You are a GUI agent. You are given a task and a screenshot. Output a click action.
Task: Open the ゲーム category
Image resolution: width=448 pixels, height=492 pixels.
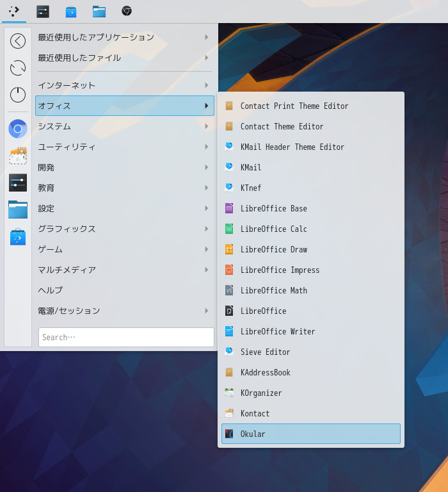coord(125,249)
